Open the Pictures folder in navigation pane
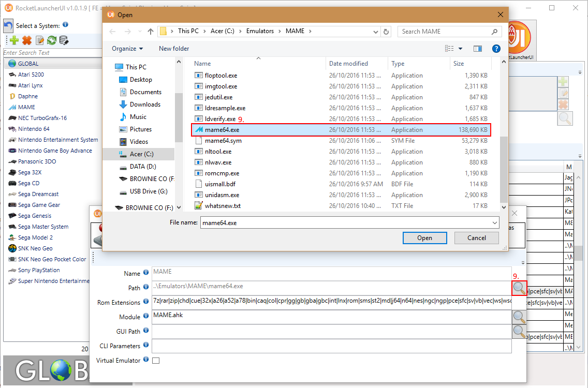The height and width of the screenshot is (388, 588). pos(141,129)
